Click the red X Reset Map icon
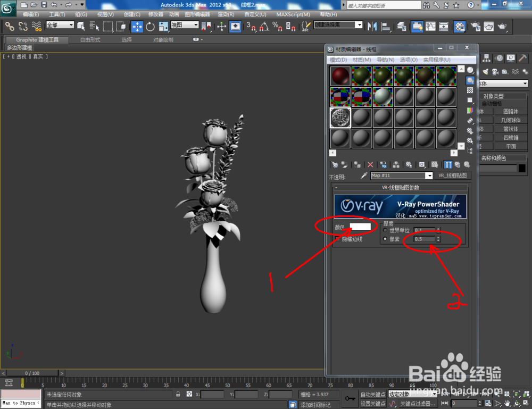 pos(370,165)
